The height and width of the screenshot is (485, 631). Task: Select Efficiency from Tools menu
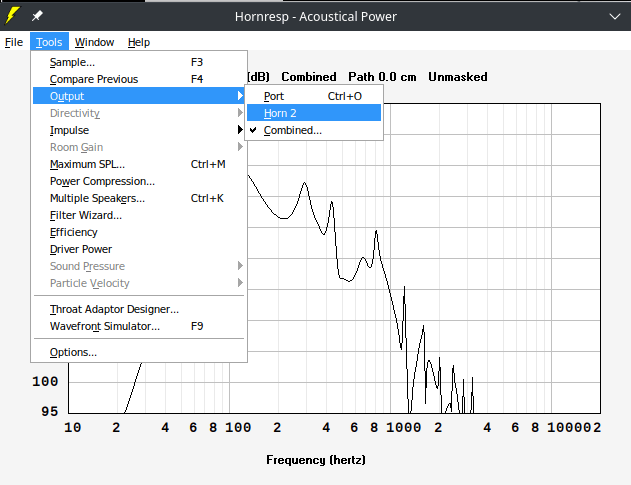pyautogui.click(x=139, y=232)
